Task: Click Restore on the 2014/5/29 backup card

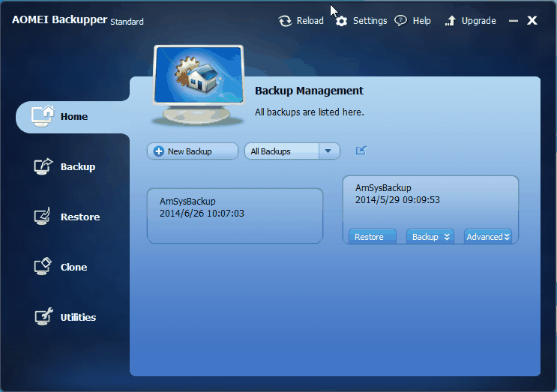Action: click(x=373, y=237)
